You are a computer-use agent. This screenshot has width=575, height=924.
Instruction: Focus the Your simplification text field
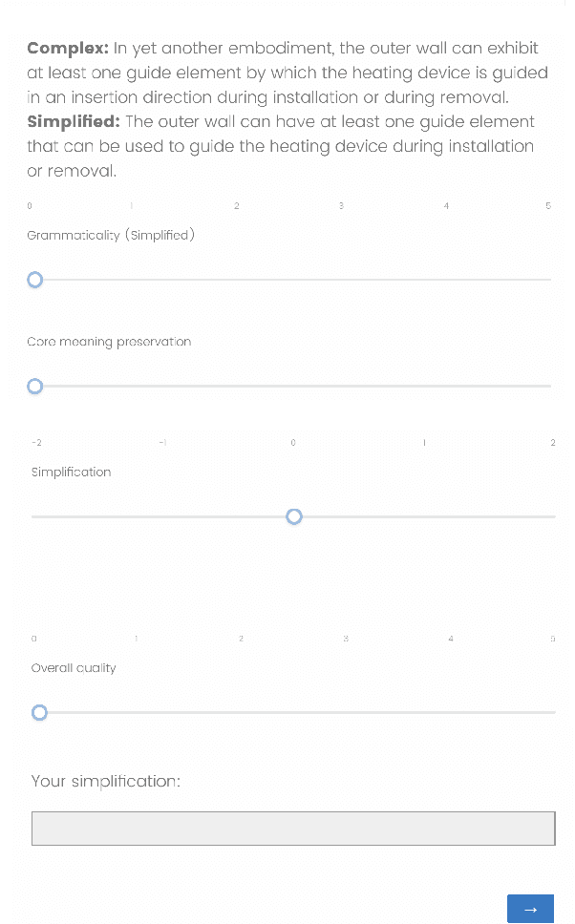(293, 829)
